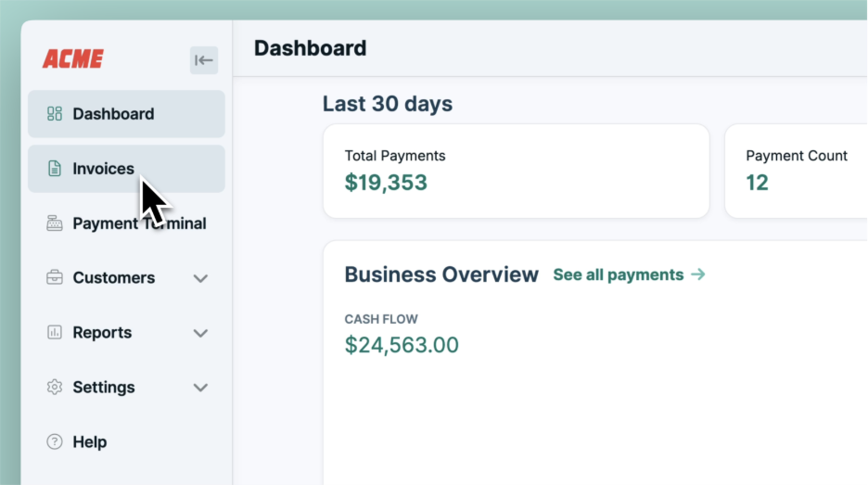The image size is (868, 485).
Task: Expand the Reports submenu chevron
Action: point(200,333)
